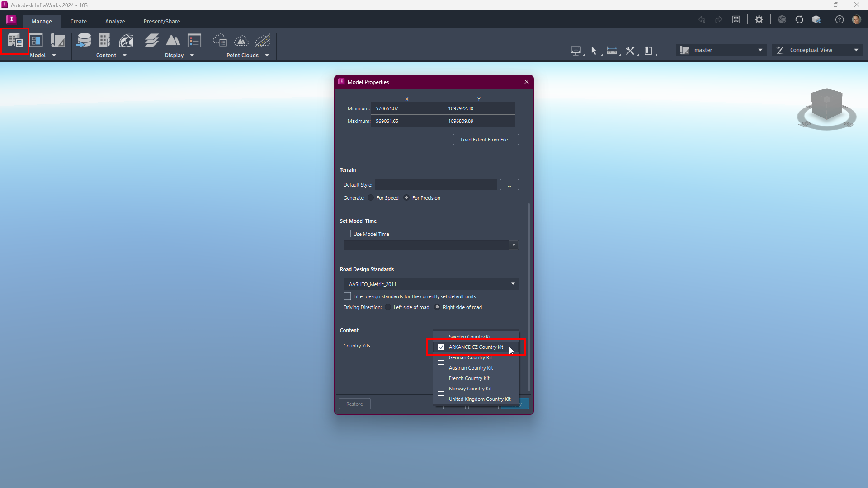Open the Model Explorer globe icon
Screen dimensions: 868x488
click(126, 41)
